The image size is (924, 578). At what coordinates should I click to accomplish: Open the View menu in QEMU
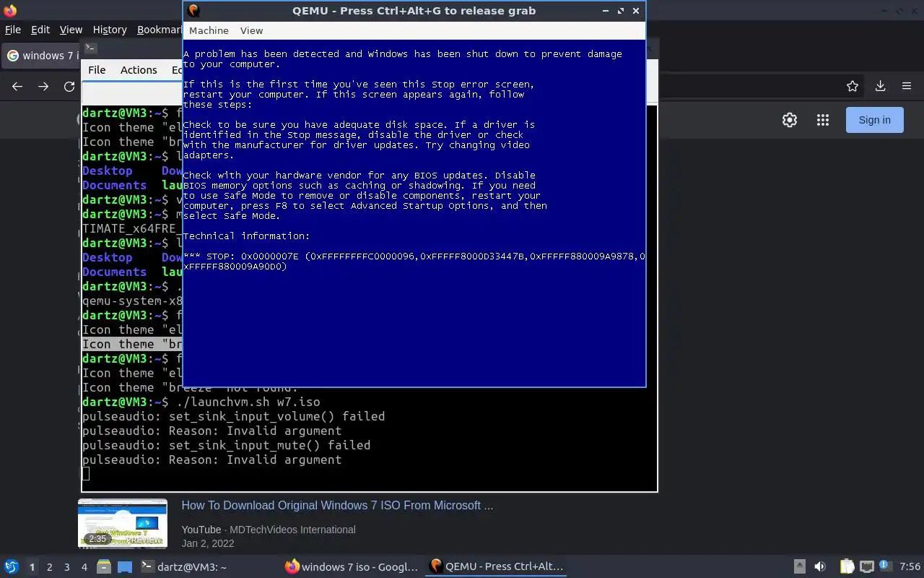click(x=251, y=30)
